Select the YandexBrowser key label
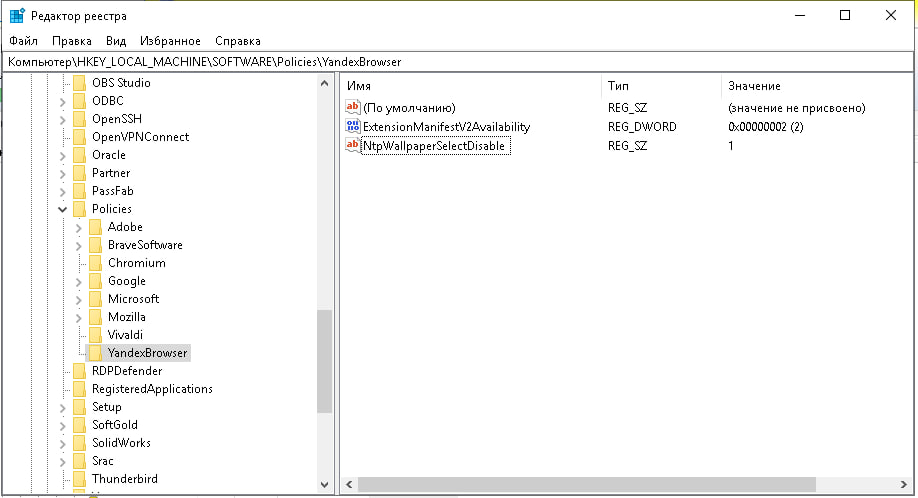This screenshot has width=918, height=498. click(x=148, y=353)
